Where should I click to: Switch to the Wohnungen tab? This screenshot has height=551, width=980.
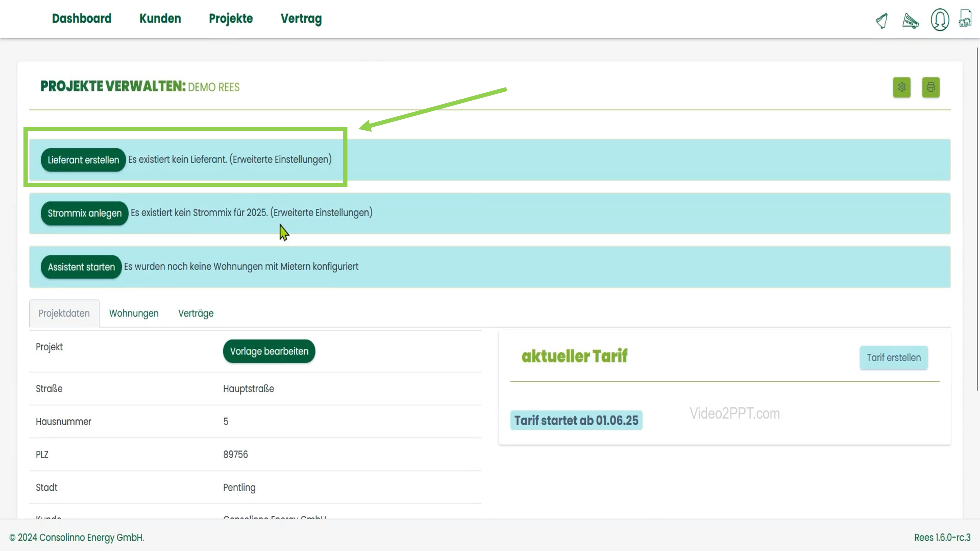coord(134,313)
